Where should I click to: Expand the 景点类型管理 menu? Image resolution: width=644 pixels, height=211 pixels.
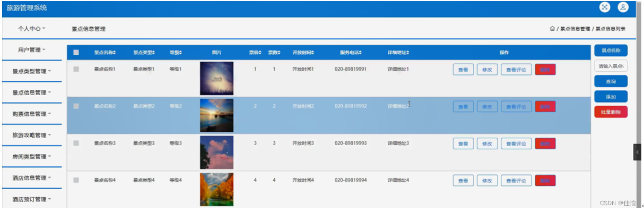[x=32, y=71]
